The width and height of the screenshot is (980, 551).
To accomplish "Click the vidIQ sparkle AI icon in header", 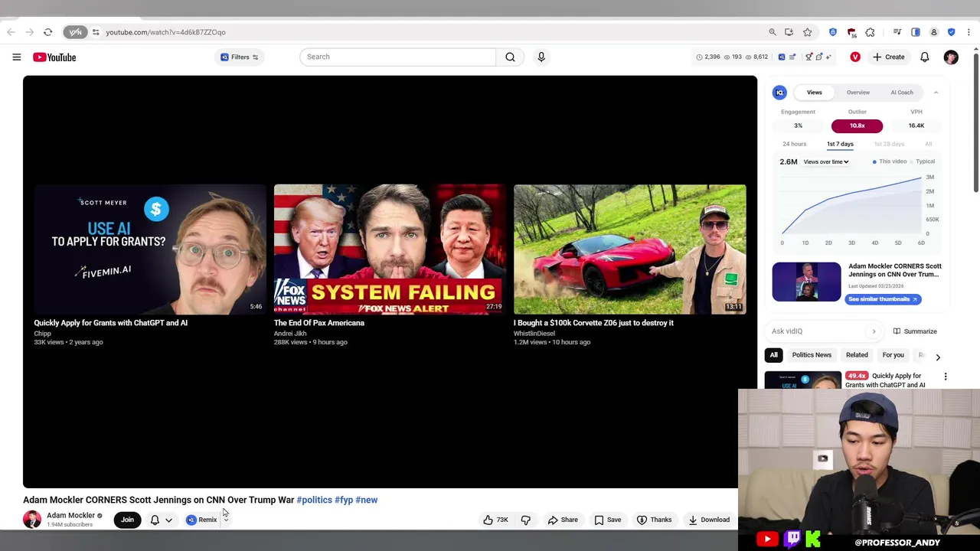I will [x=828, y=57].
